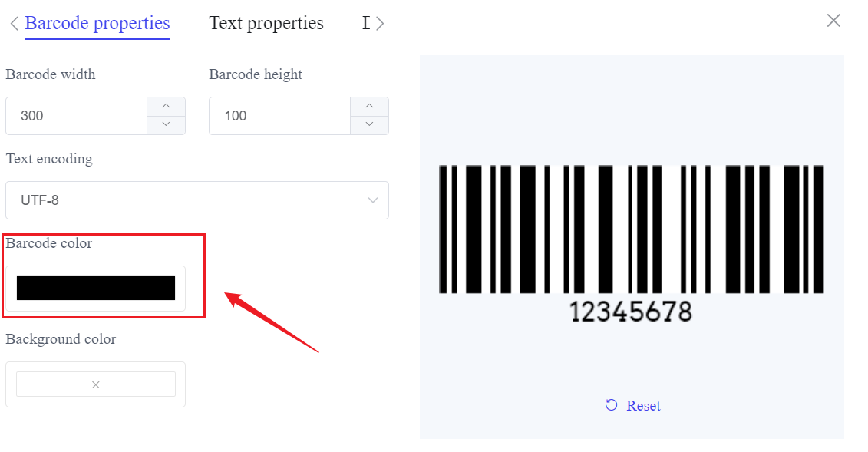868x452 pixels.
Task: Click the Reset link below the barcode
Action: coord(643,405)
